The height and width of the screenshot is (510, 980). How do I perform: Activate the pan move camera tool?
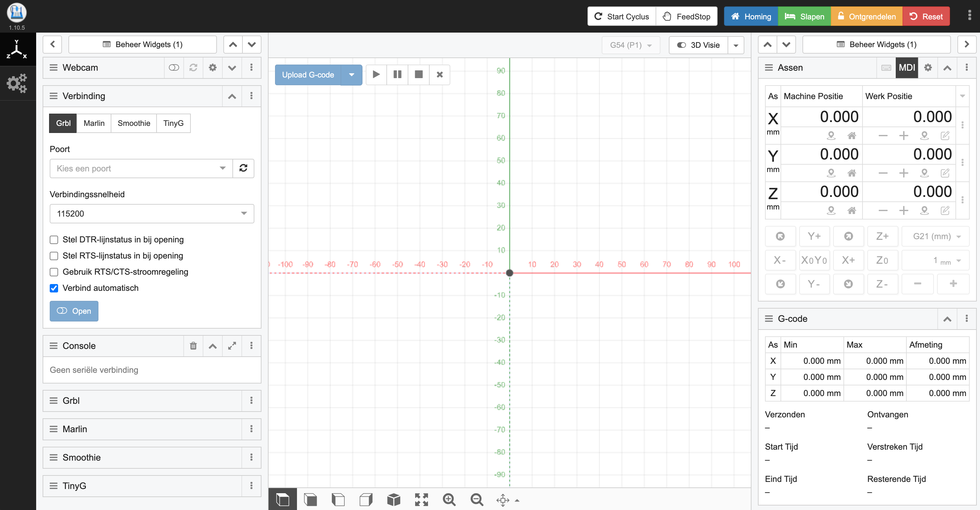(503, 500)
